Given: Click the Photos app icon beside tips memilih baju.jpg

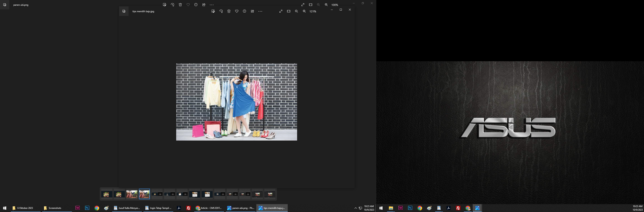Looking at the screenshot, I should point(124,11).
